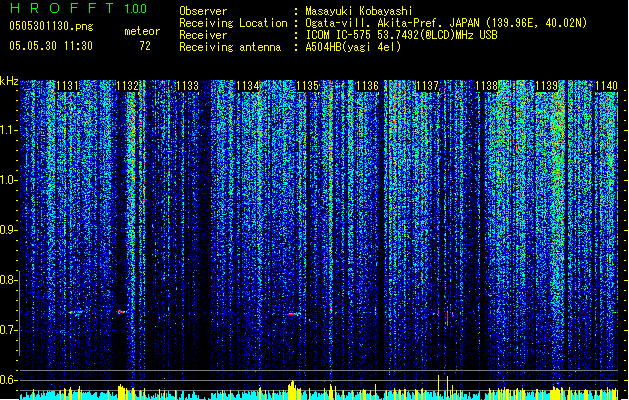629x400 pixels.
Task: Click the 1132 time marker
Action: (128, 86)
